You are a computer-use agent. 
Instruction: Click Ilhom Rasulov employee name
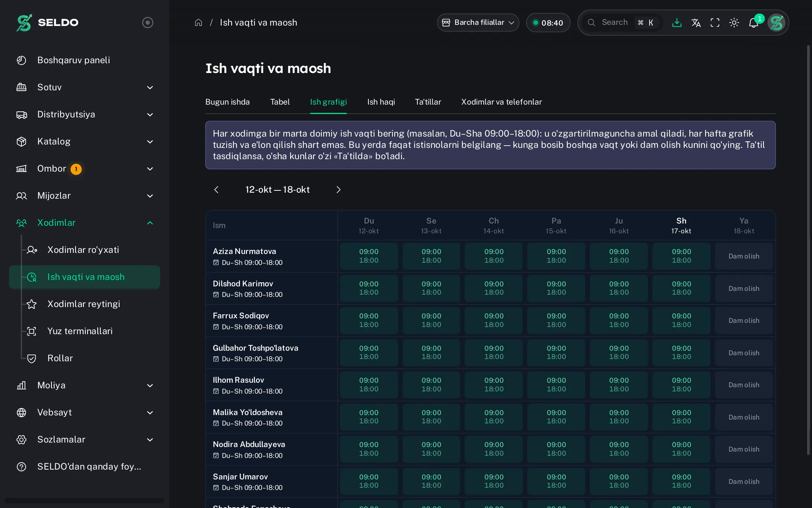238,380
